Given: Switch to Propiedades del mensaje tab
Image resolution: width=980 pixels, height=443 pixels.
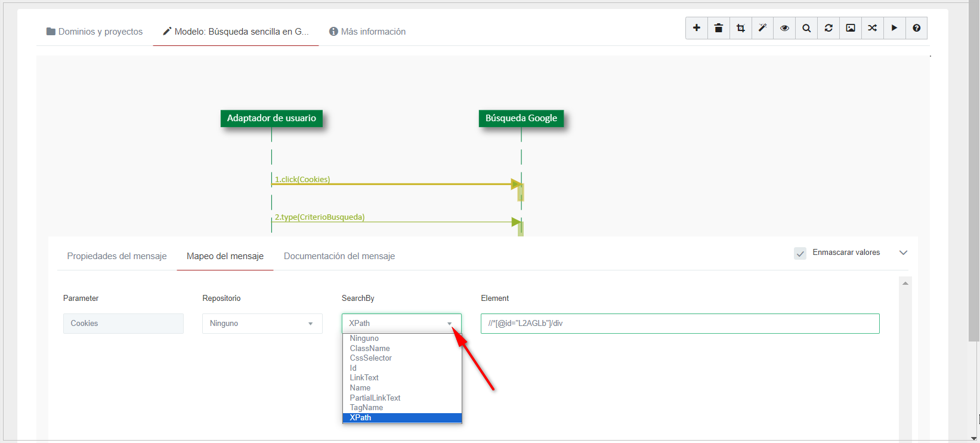Looking at the screenshot, I should tap(117, 256).
